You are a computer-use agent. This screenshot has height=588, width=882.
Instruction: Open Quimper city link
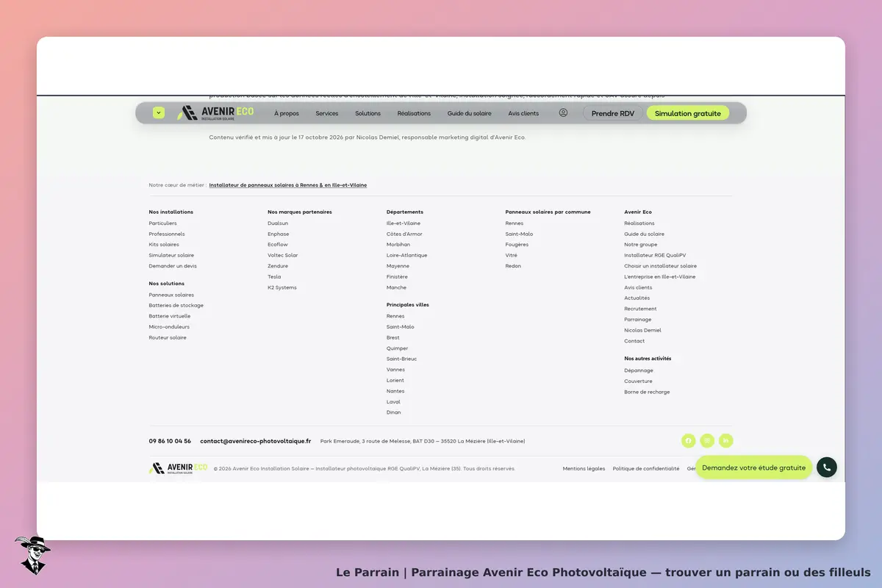point(397,348)
